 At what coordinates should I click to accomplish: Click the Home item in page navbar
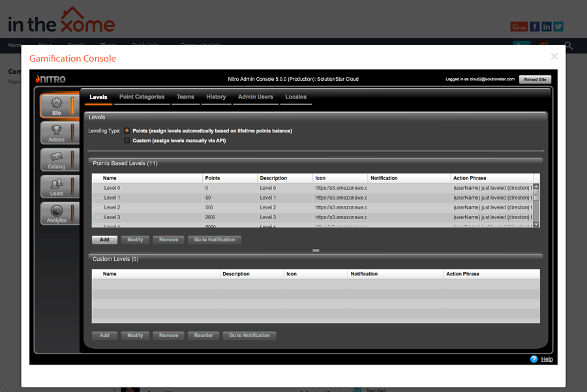coord(14,45)
